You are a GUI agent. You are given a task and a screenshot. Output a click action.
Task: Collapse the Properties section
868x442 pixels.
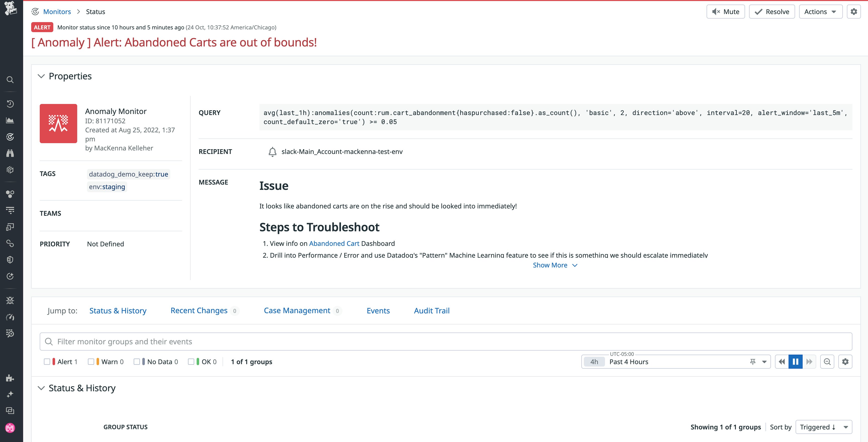point(41,76)
